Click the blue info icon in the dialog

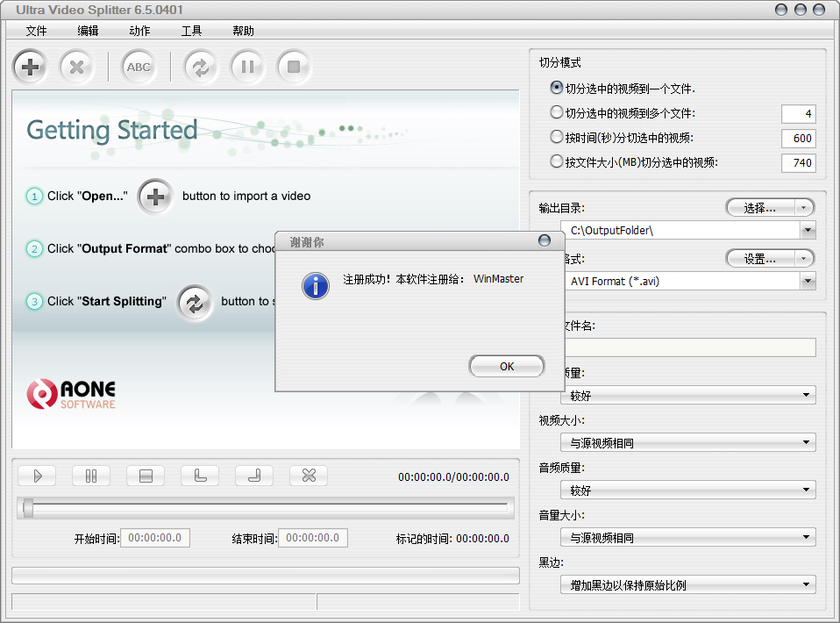pos(316,286)
